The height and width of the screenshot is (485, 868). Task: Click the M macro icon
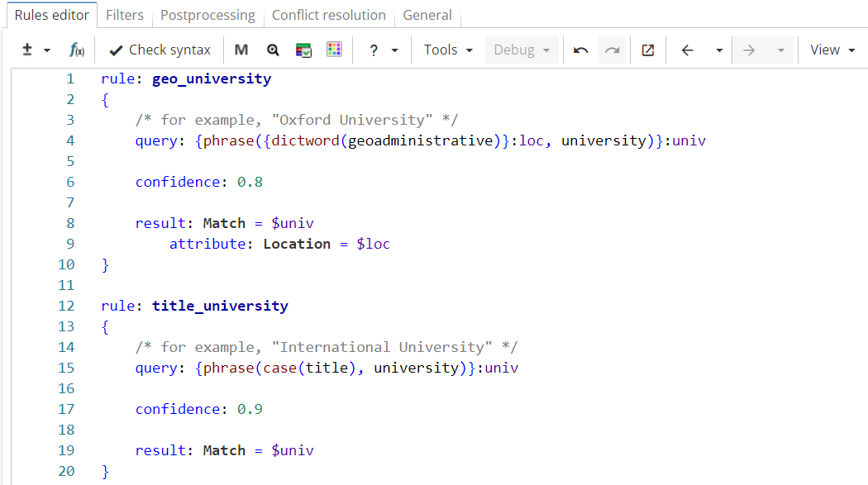click(x=241, y=50)
